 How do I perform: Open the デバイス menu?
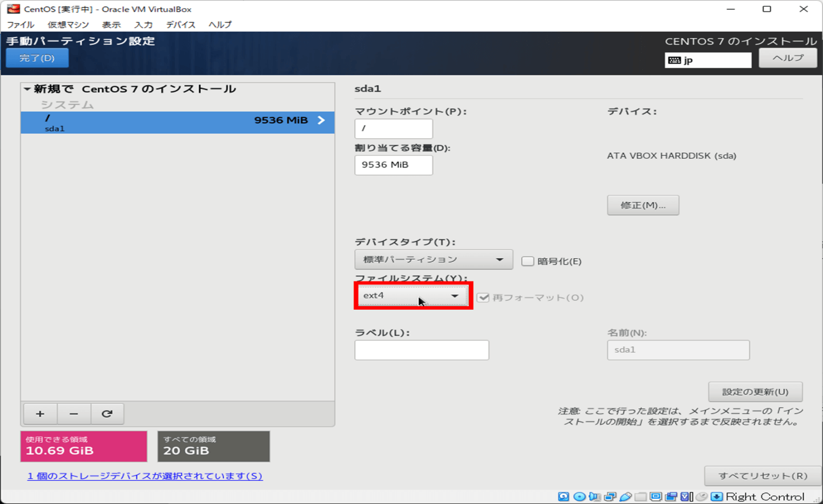pyautogui.click(x=181, y=25)
